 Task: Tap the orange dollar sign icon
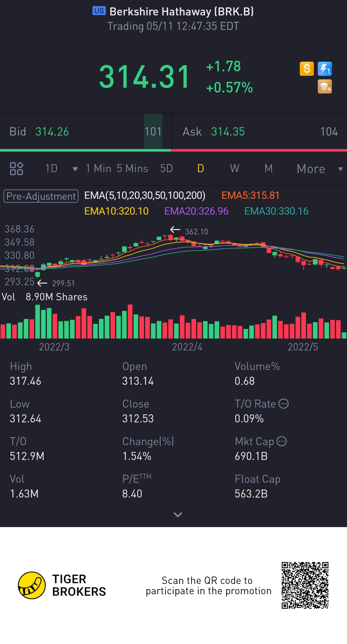click(x=307, y=69)
